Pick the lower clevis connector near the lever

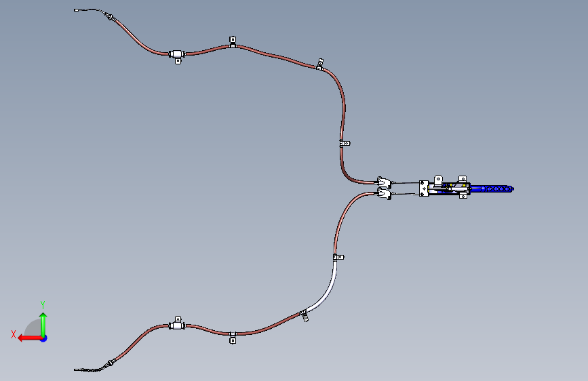(x=385, y=194)
